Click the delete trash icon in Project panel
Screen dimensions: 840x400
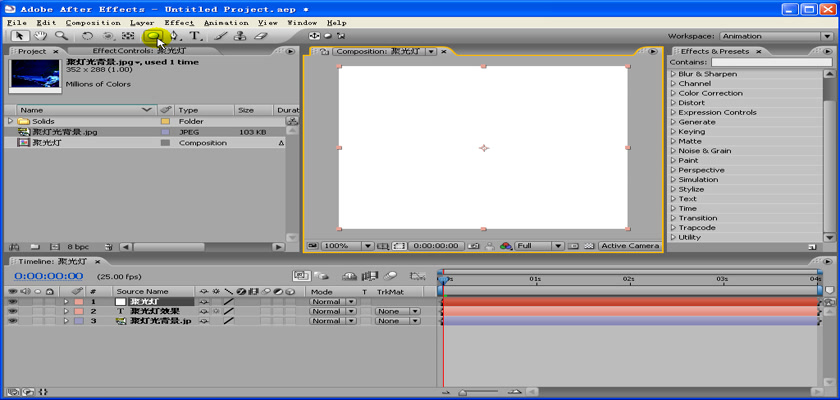(x=109, y=247)
